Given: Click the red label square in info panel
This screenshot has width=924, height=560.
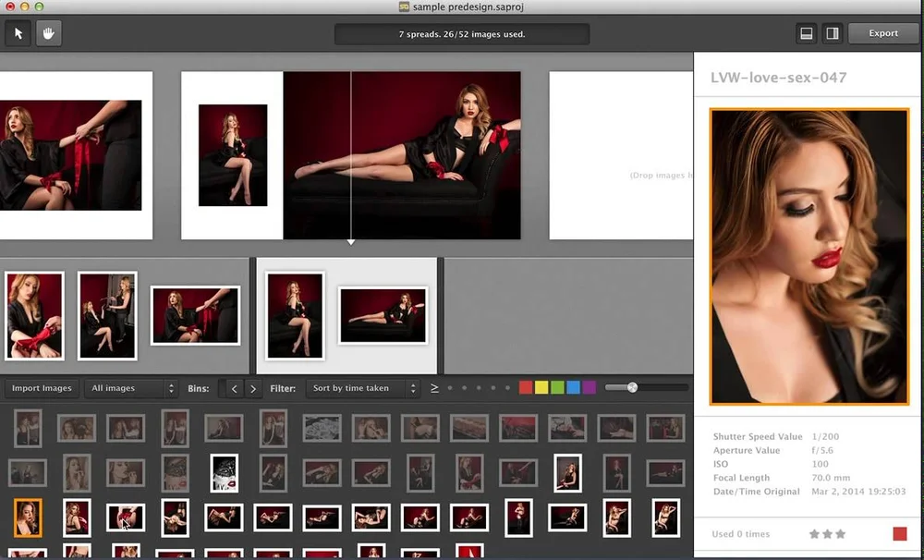Looking at the screenshot, I should tap(900, 534).
